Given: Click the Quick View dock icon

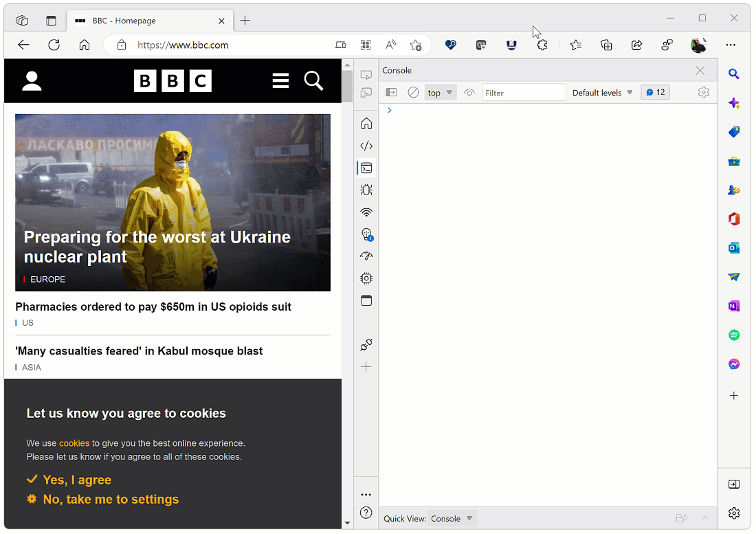Looking at the screenshot, I should pos(681,518).
